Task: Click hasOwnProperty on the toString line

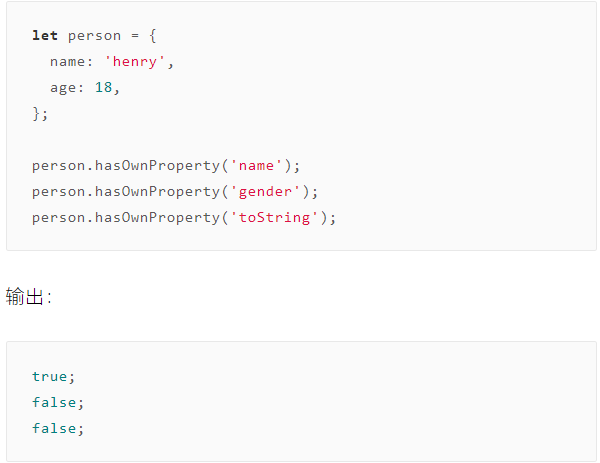Action: [157, 218]
